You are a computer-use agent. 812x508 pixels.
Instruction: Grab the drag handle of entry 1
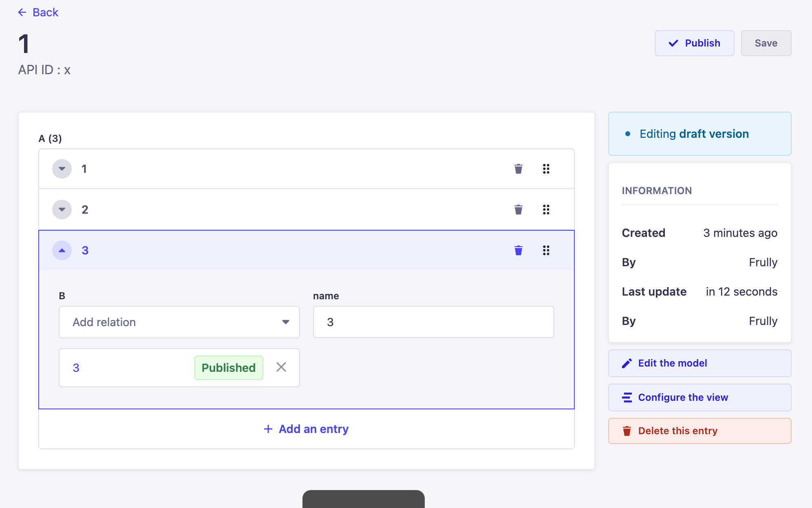pyautogui.click(x=546, y=169)
